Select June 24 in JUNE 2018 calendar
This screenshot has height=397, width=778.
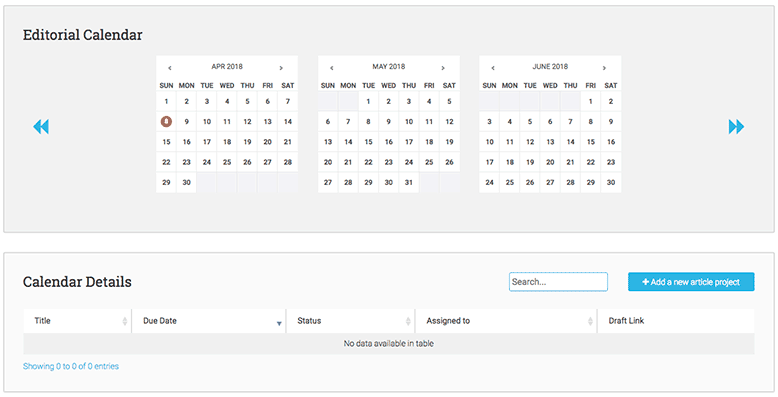489,182
